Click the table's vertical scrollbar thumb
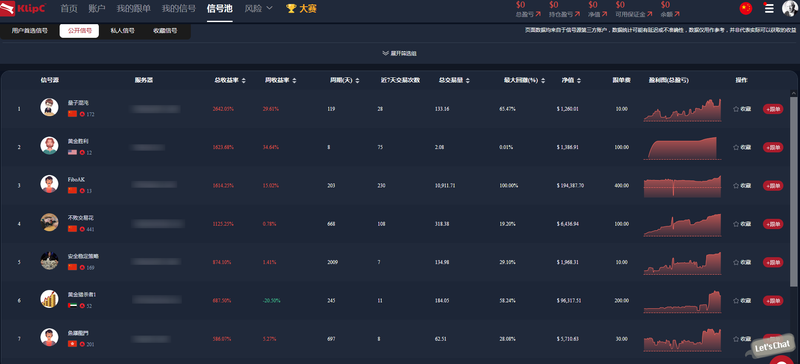 click(x=793, y=192)
